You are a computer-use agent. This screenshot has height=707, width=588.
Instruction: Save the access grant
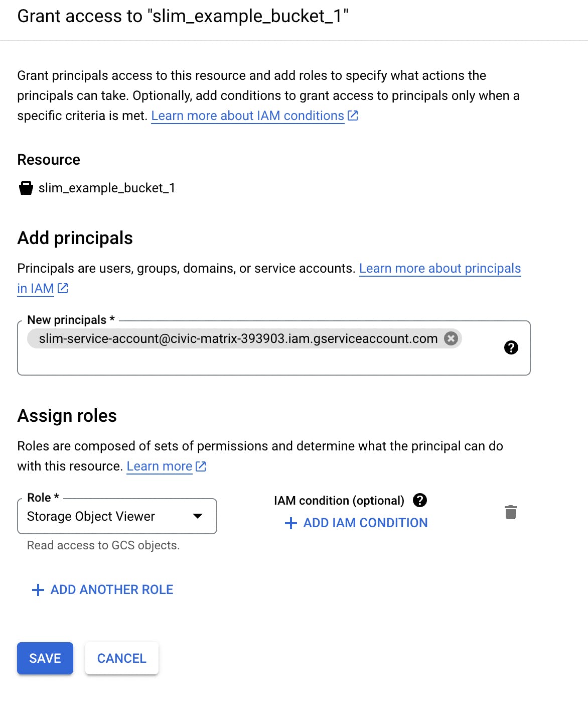(45, 658)
